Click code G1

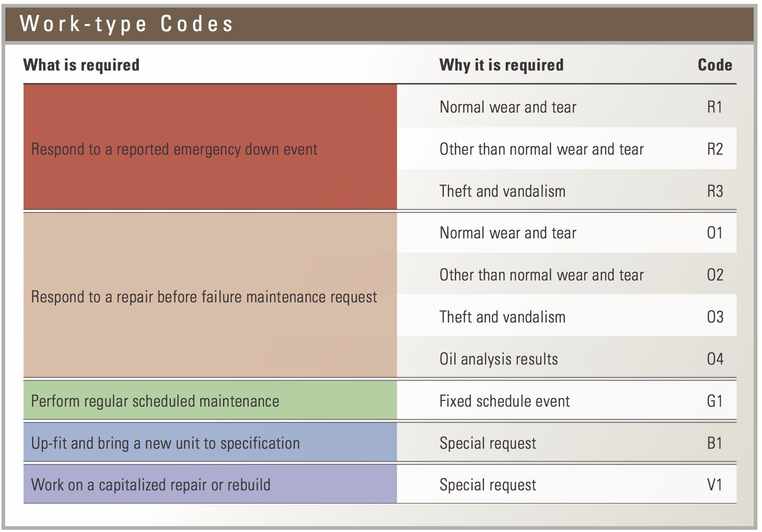click(715, 401)
